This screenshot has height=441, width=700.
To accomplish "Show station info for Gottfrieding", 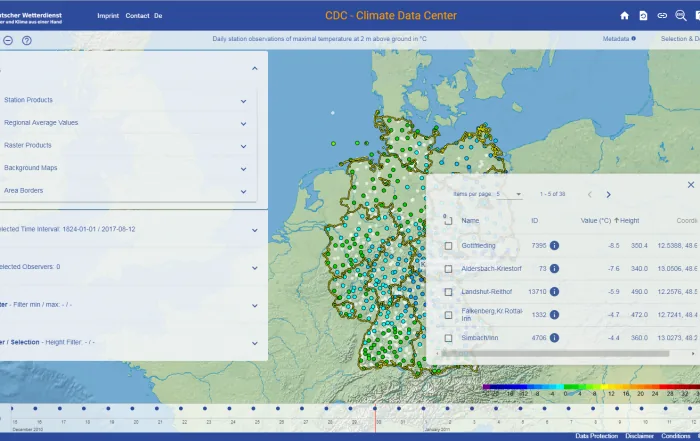I will pyautogui.click(x=554, y=245).
